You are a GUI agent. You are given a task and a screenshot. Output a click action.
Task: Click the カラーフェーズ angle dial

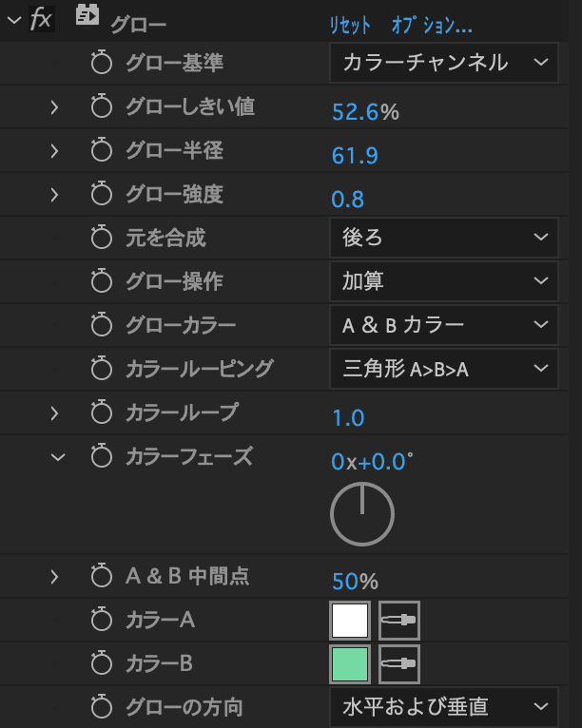coord(362,514)
